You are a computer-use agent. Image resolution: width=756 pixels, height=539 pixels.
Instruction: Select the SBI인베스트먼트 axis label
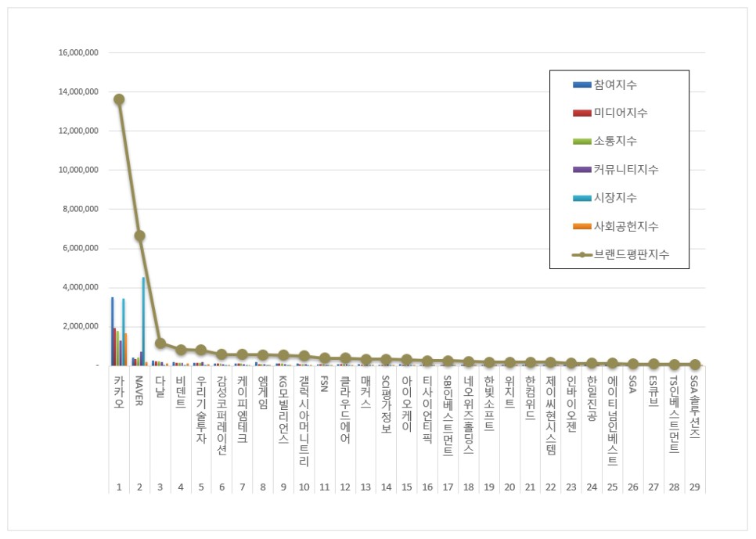448,415
